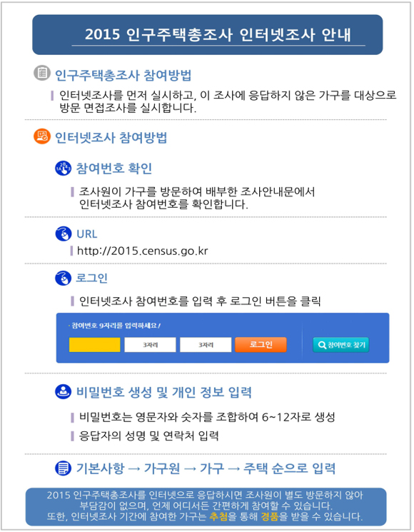Image resolution: width=414 pixels, height=532 pixels.
Task: Click the gray checklist icon beside 인구주택총조사 참여방법
Action: click(x=42, y=73)
